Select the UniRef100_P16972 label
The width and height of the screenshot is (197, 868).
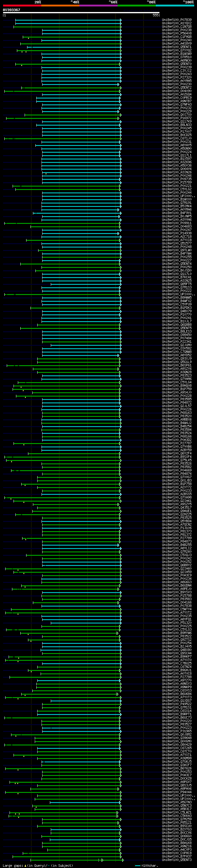(x=177, y=118)
